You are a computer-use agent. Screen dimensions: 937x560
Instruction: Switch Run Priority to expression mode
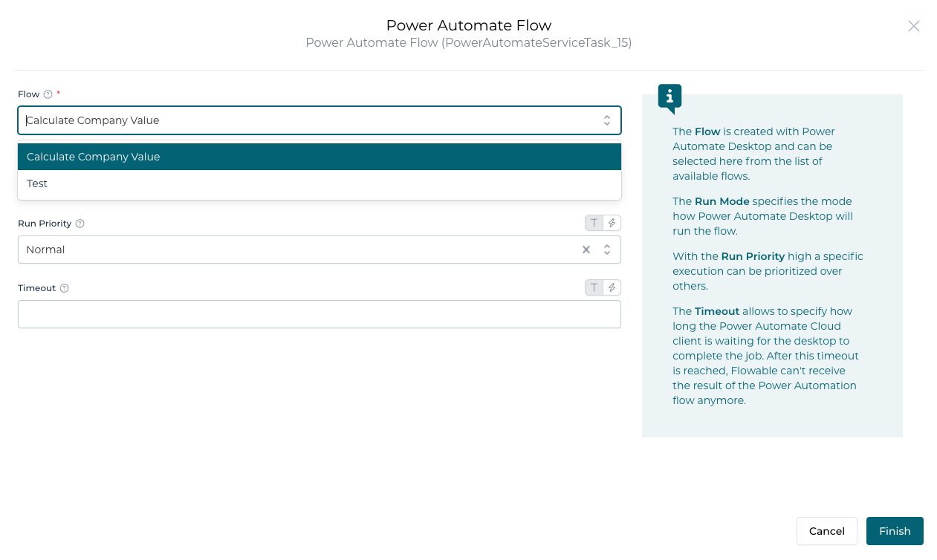tap(612, 223)
